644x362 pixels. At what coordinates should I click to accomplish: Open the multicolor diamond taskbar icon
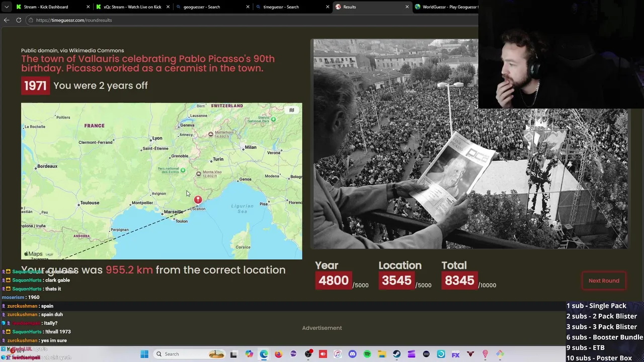(x=500, y=354)
